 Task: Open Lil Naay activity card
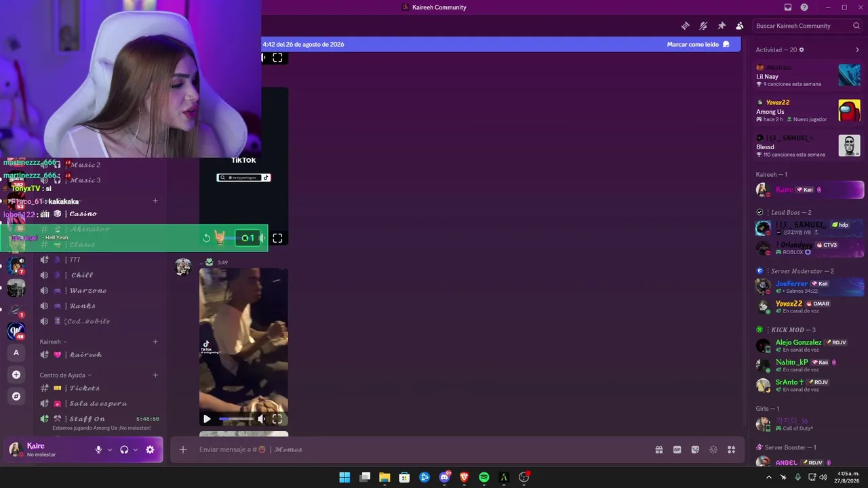[x=808, y=75]
